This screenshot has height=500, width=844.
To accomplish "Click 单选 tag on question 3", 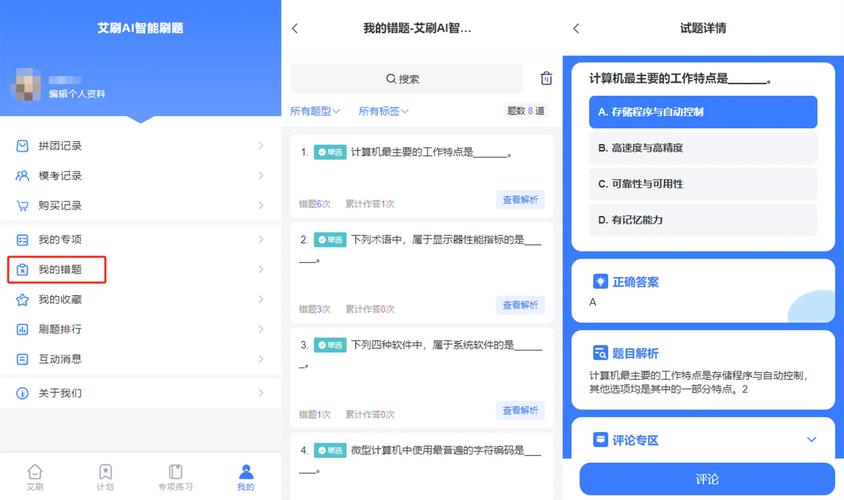I will coord(330,345).
